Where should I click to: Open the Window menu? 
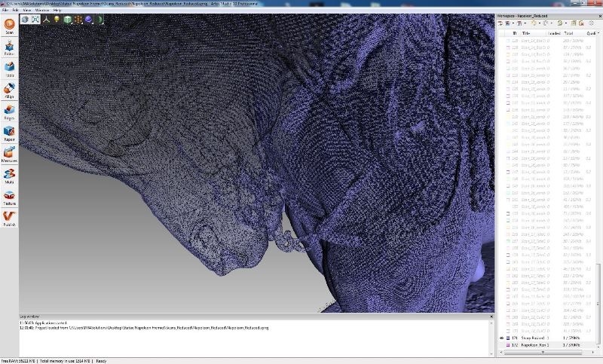(x=42, y=10)
